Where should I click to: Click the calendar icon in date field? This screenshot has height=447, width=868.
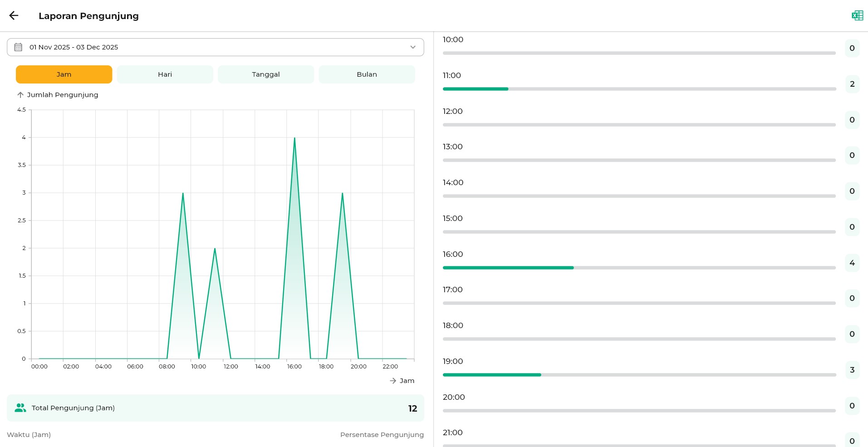[18, 47]
